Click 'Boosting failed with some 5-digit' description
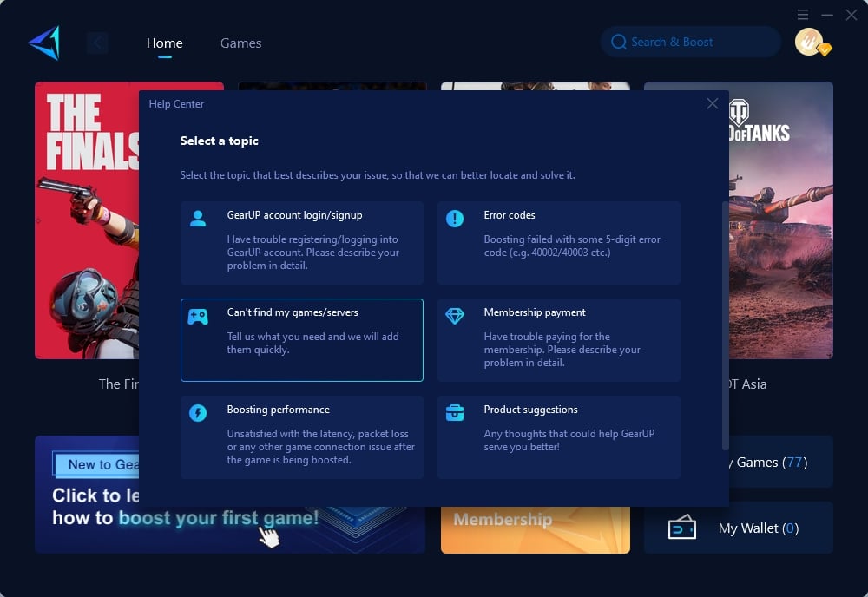This screenshot has width=868, height=597. point(572,246)
